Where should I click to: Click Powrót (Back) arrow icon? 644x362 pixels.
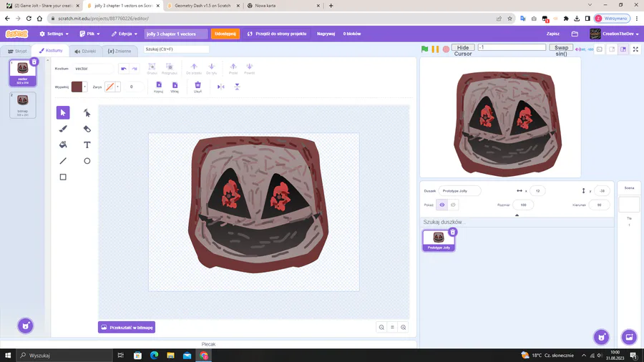[x=249, y=67]
